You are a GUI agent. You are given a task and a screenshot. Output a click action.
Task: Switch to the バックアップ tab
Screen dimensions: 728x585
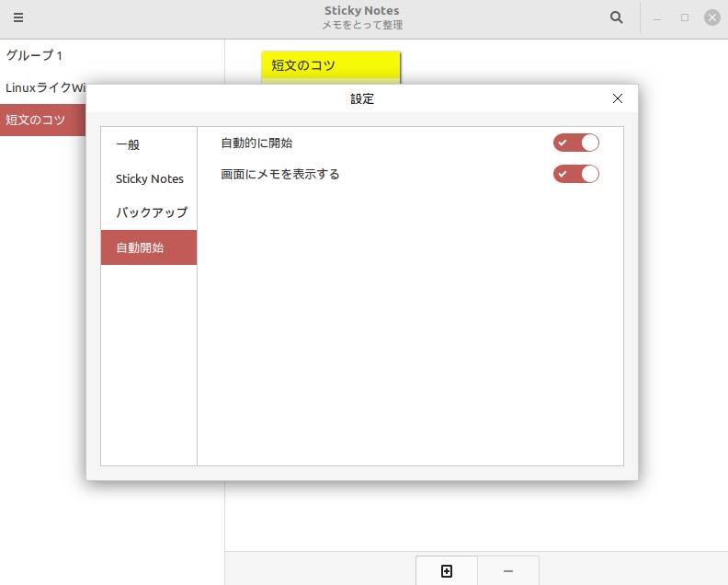coord(149,212)
